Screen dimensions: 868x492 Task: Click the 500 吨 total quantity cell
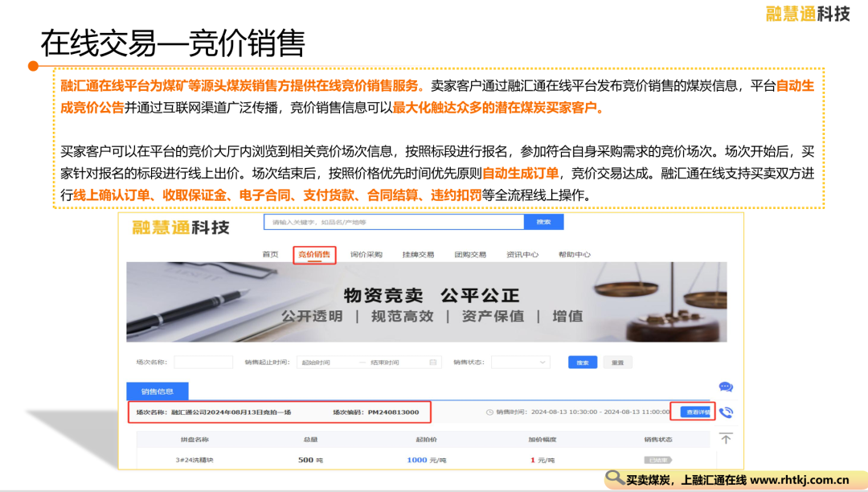coord(310,460)
